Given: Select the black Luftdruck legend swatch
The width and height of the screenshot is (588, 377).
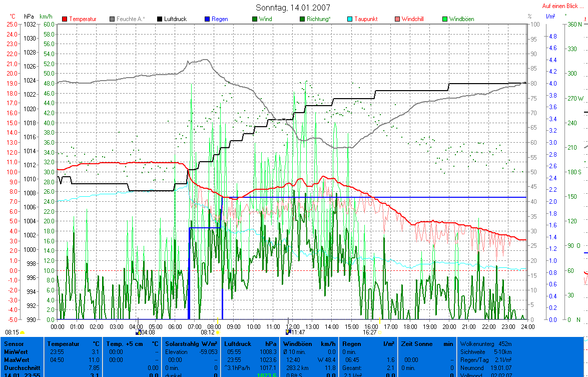Looking at the screenshot, I should pos(161,19).
